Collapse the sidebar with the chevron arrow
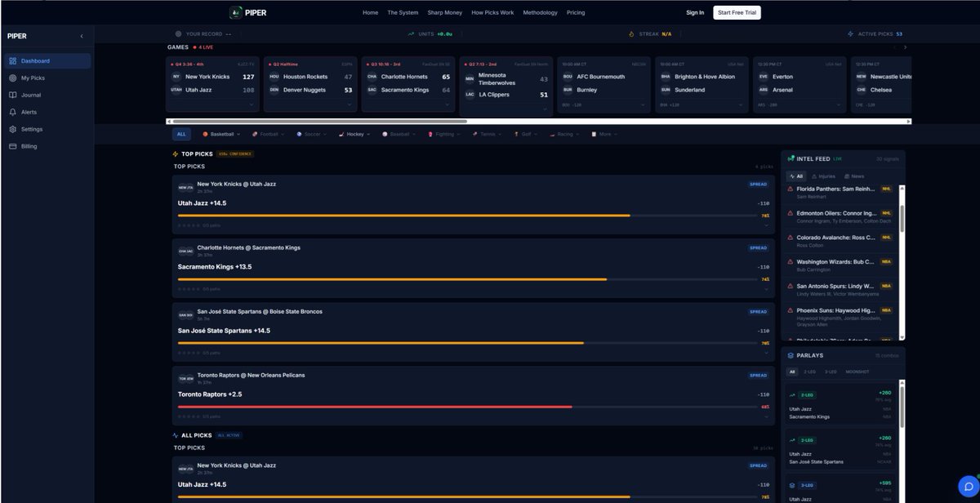Image resolution: width=980 pixels, height=503 pixels. coord(82,36)
